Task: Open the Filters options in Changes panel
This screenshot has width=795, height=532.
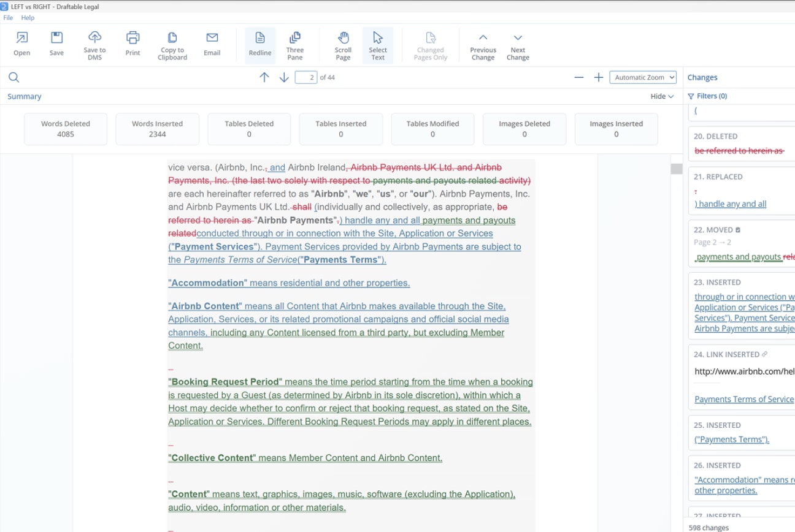Action: [708, 96]
